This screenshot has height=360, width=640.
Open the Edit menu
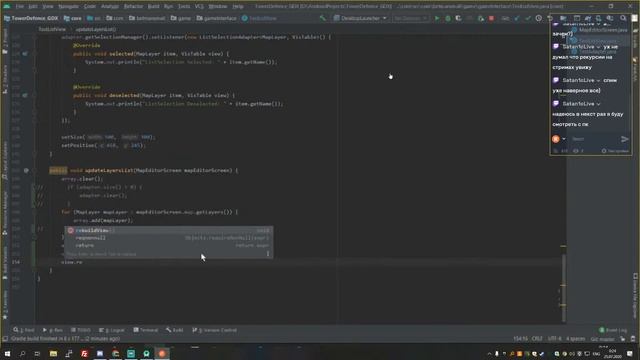(x=33, y=7)
